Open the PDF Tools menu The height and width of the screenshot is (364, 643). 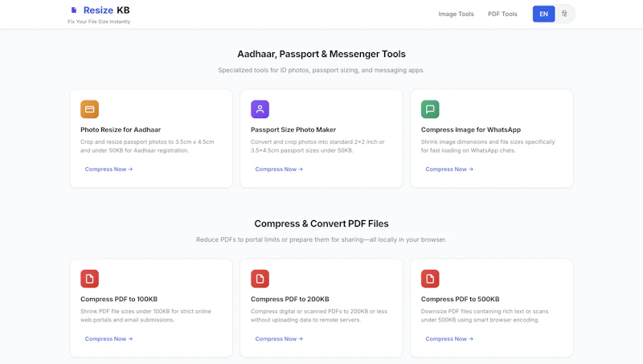pyautogui.click(x=502, y=14)
